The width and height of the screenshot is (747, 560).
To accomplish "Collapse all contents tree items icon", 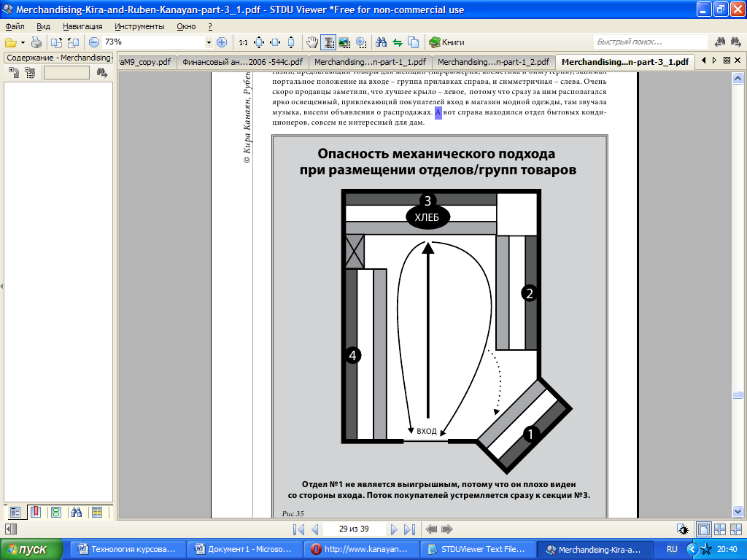I will 30,73.
